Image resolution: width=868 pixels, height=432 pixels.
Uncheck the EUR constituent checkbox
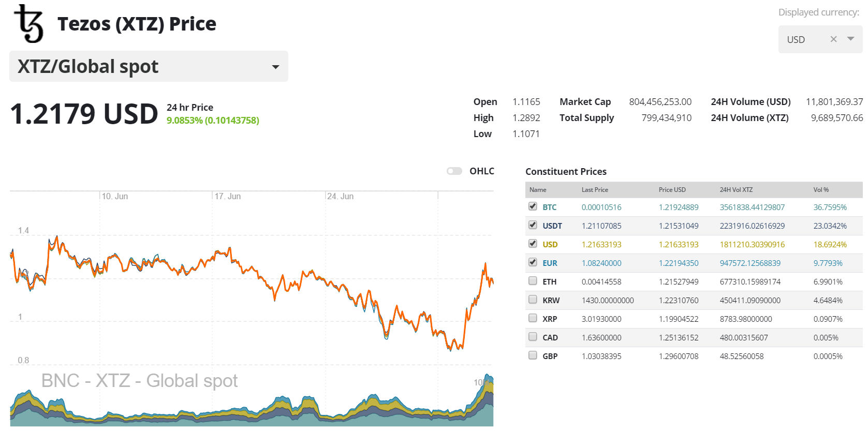coord(533,262)
